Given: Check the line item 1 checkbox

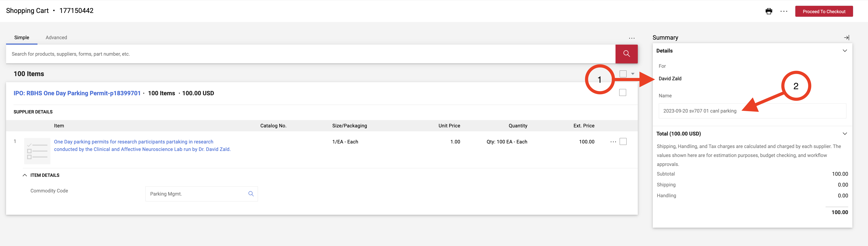Looking at the screenshot, I should pyautogui.click(x=623, y=142).
